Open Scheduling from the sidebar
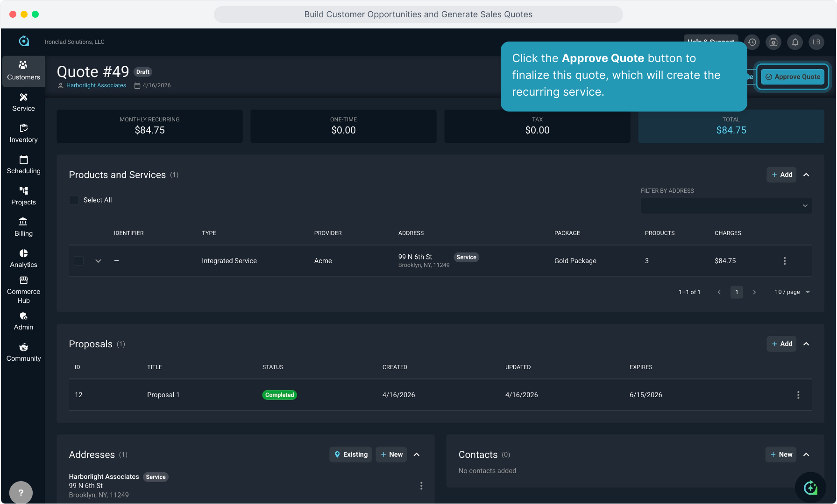 23,165
